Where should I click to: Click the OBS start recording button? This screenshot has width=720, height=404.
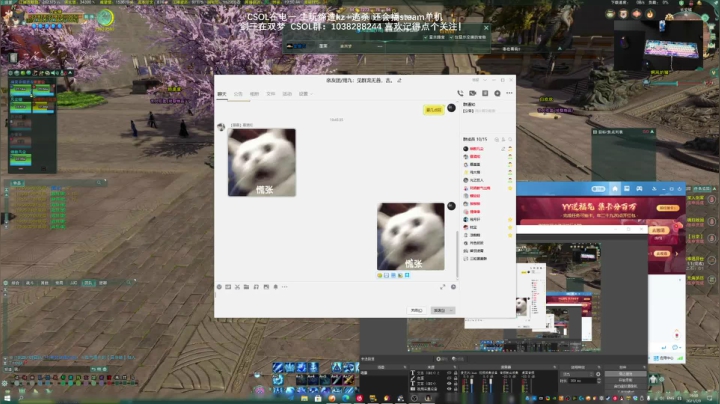(625, 380)
